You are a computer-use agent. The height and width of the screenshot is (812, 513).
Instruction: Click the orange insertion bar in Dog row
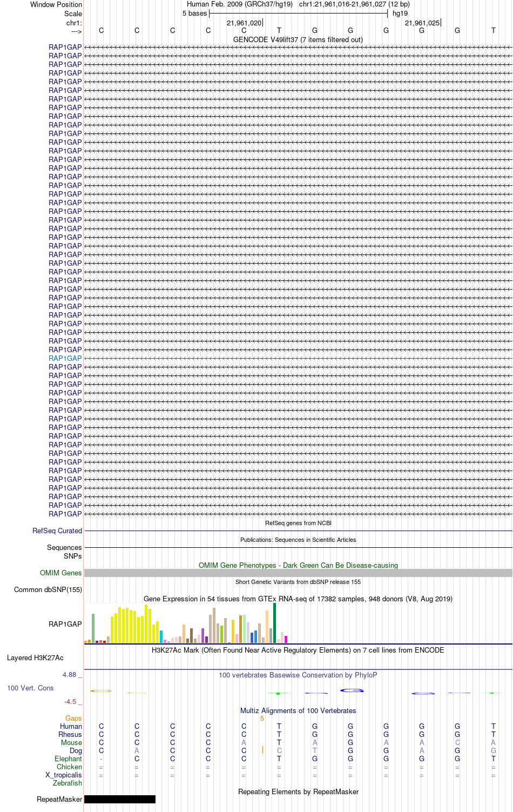(x=262, y=750)
